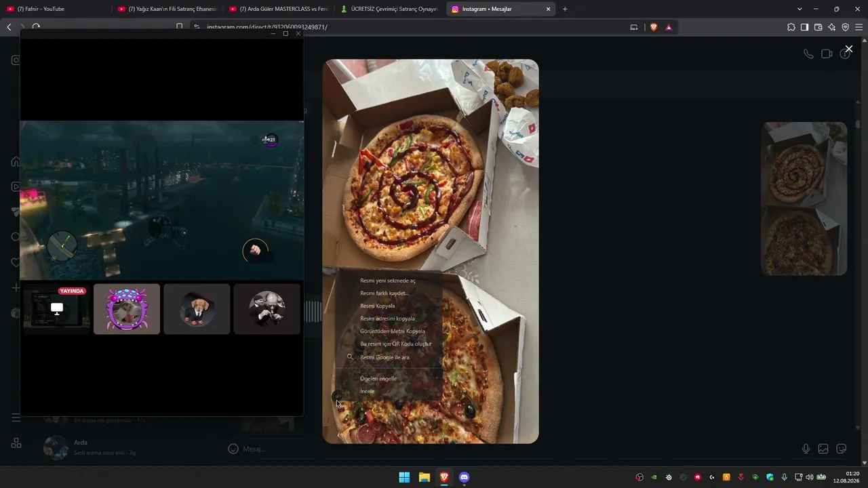Screen dimensions: 868x488
Task: Switch to the Yağız Kaan'ın Fili tab
Action: (x=166, y=9)
